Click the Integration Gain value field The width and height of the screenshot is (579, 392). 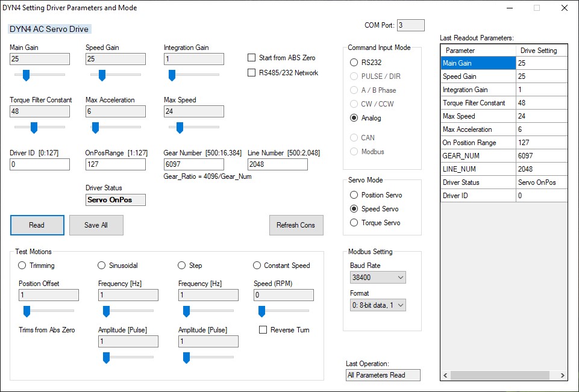coord(194,59)
